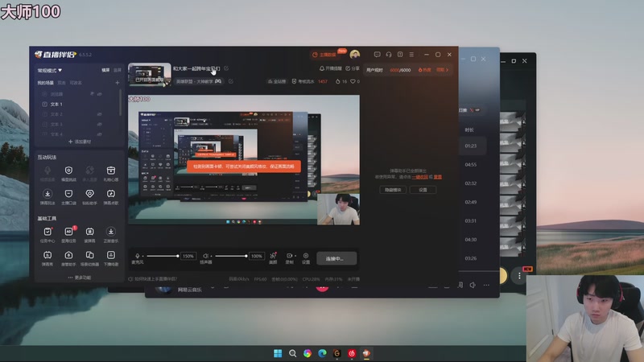Open the help question icon in title bar

pyautogui.click(x=400, y=55)
